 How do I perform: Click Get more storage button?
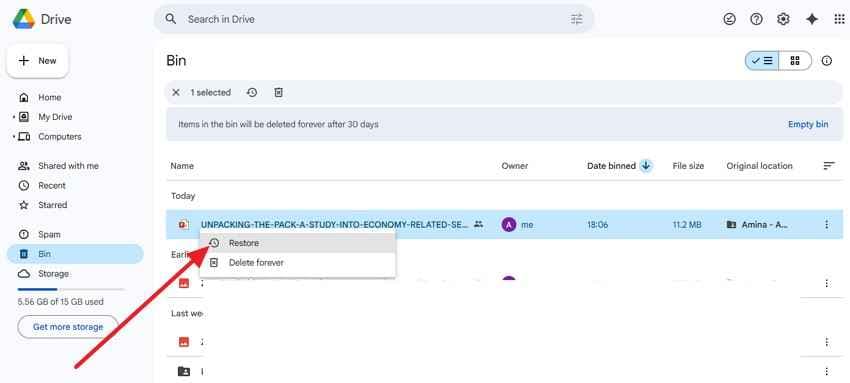pos(68,327)
